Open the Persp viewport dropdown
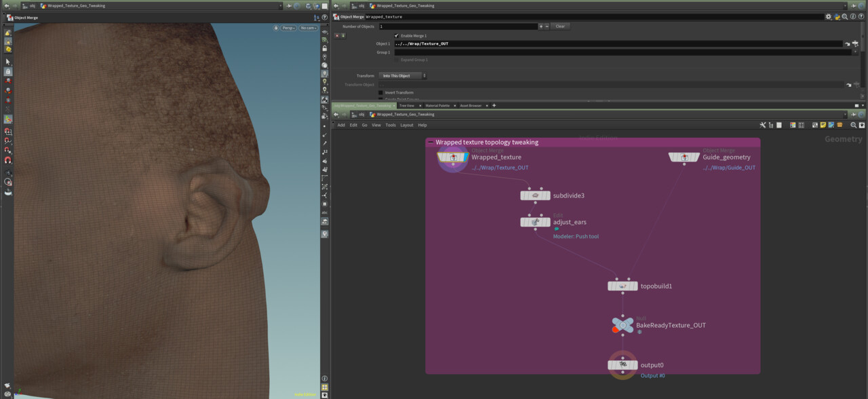The width and height of the screenshot is (868, 399). pyautogui.click(x=290, y=28)
